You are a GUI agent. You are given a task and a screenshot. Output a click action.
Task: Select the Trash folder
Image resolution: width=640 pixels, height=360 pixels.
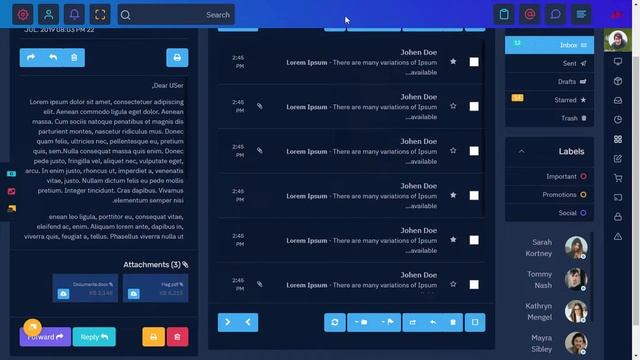tap(549, 118)
